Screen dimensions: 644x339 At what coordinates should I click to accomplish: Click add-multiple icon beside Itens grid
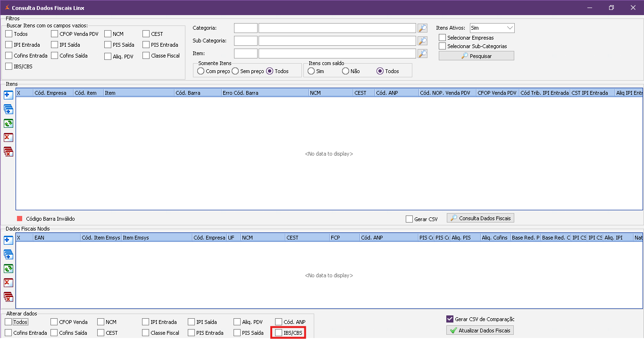pyautogui.click(x=8, y=109)
